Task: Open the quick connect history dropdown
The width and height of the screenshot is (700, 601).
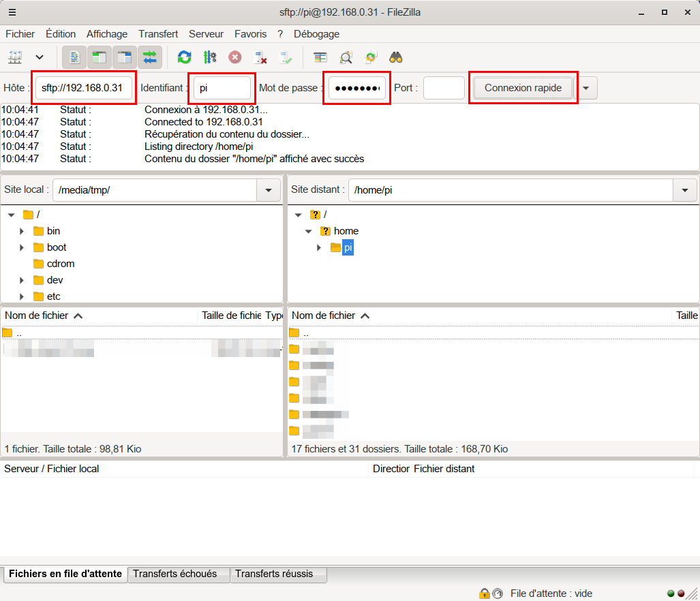Action: pyautogui.click(x=587, y=88)
